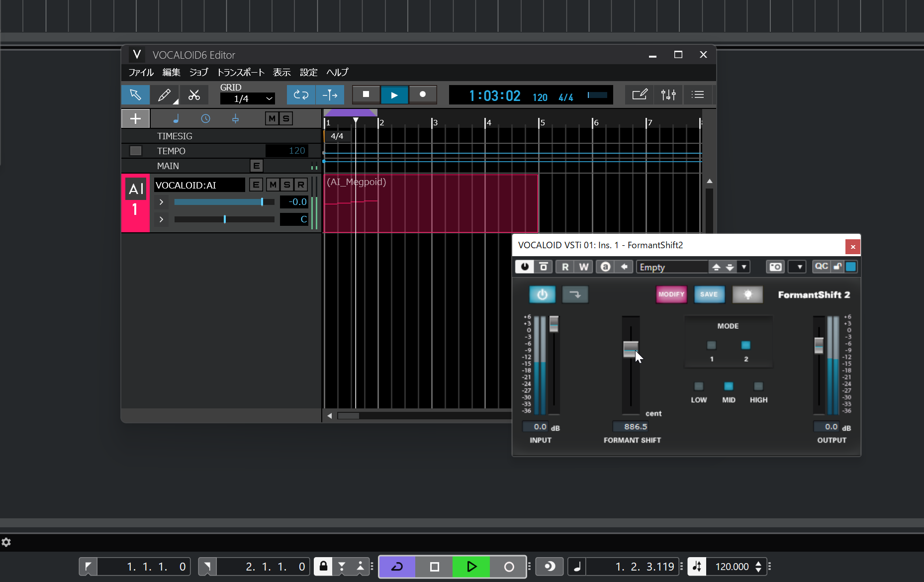
Task: Enable record on VOCALOID:AI track
Action: (301, 185)
